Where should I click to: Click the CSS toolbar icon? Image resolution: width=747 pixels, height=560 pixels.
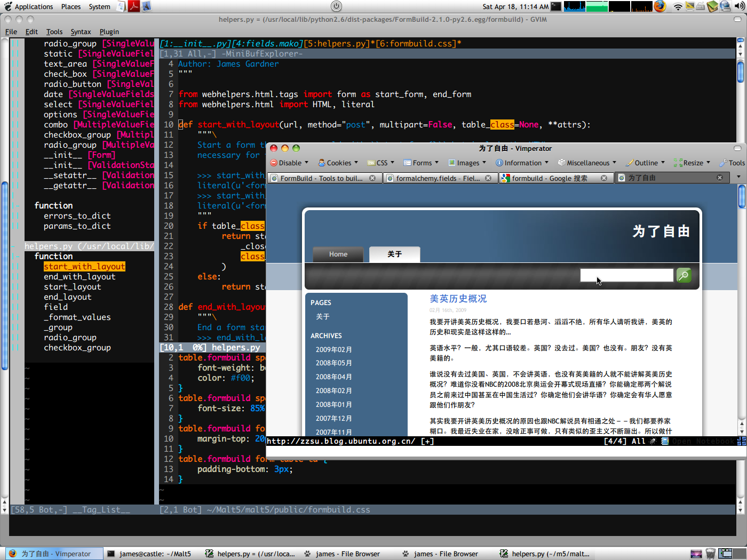tap(371, 163)
